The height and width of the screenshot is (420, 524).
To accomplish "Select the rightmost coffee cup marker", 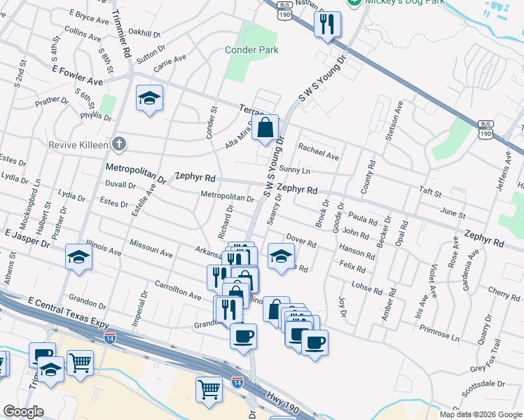I will point(315,346).
